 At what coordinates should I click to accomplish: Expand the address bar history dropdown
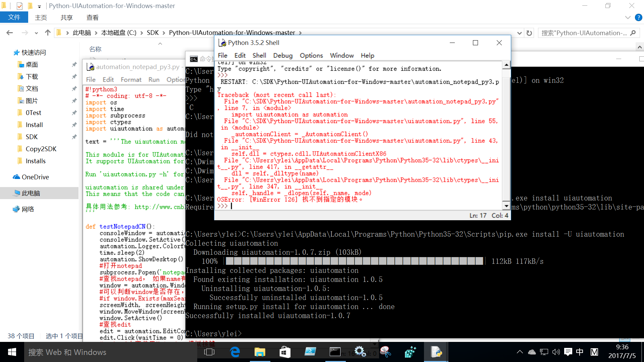coord(519,33)
